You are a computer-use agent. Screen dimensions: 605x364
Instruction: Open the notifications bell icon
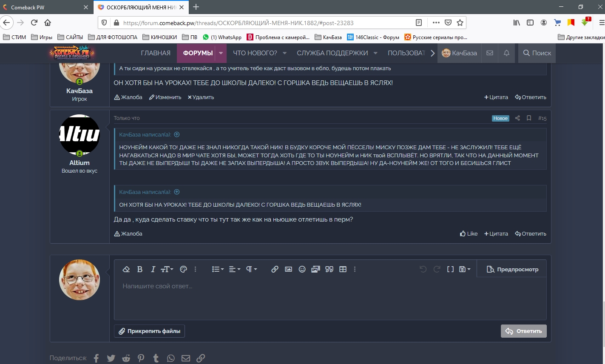(x=506, y=53)
